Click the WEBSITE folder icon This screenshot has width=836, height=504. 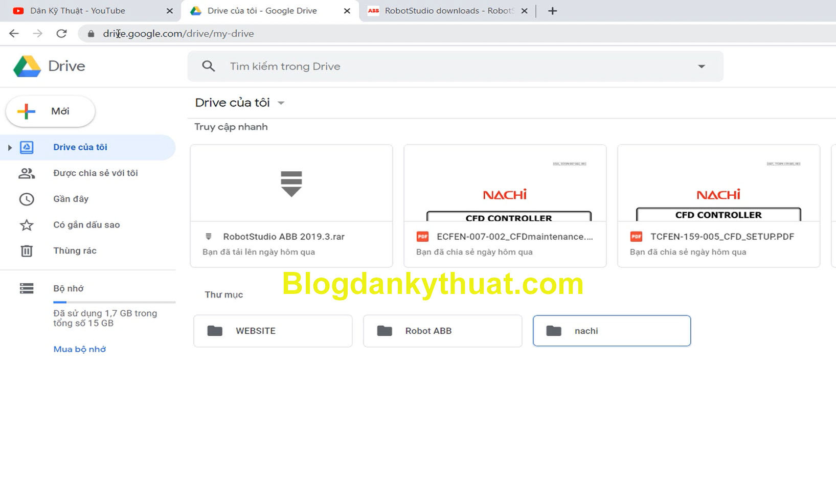tap(215, 331)
